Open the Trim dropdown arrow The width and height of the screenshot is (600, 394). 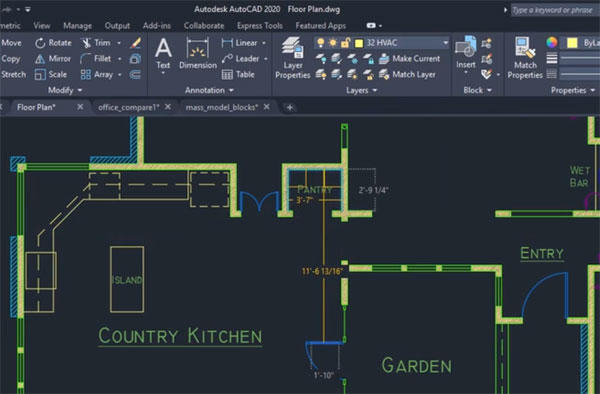tap(119, 43)
